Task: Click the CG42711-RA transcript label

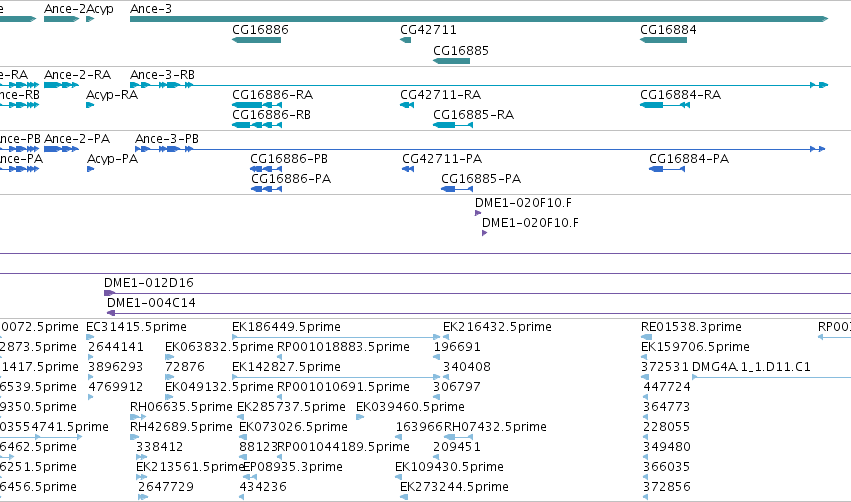Action: [440, 94]
